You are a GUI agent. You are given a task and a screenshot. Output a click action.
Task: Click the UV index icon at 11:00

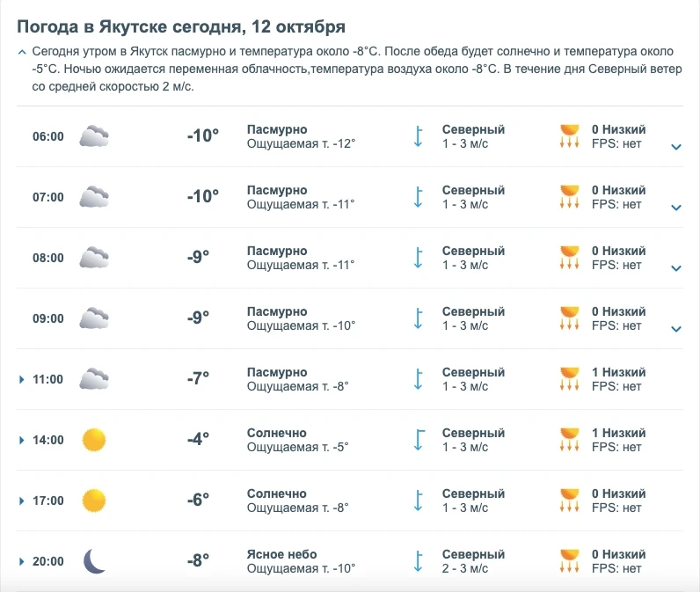tap(569, 379)
